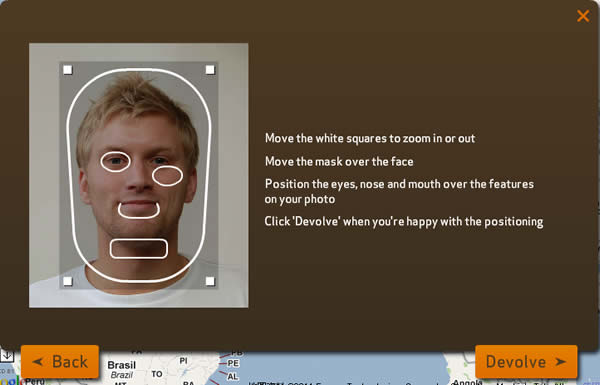Image resolution: width=600 pixels, height=385 pixels.
Task: Select the eye oval sitting on the cheek
Action: (168, 176)
